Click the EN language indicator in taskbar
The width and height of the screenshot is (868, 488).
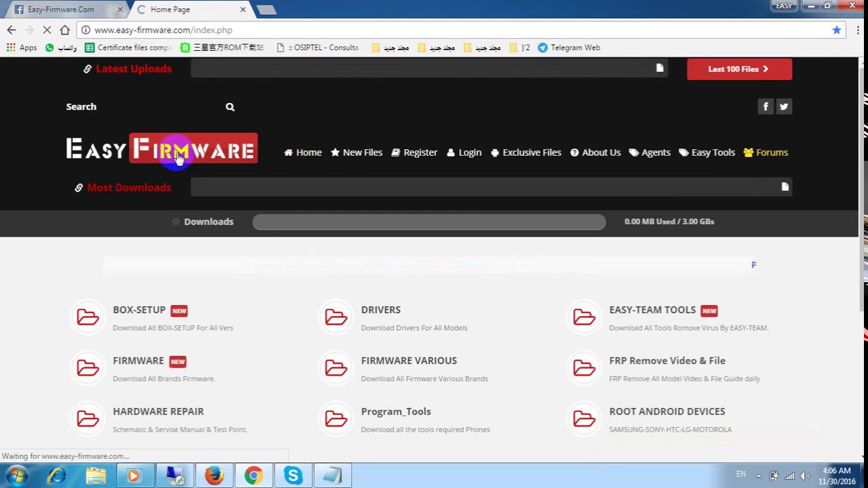coord(741,474)
